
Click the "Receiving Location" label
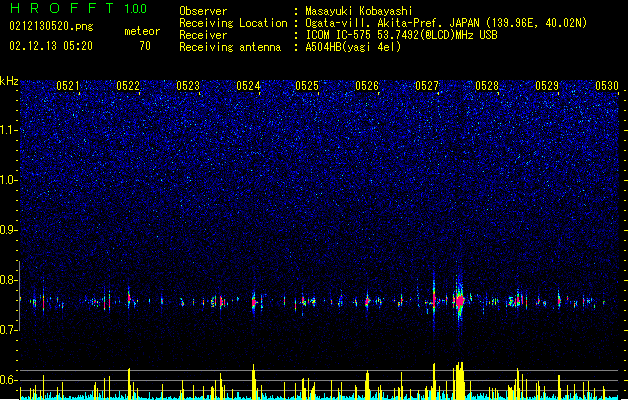(x=233, y=23)
